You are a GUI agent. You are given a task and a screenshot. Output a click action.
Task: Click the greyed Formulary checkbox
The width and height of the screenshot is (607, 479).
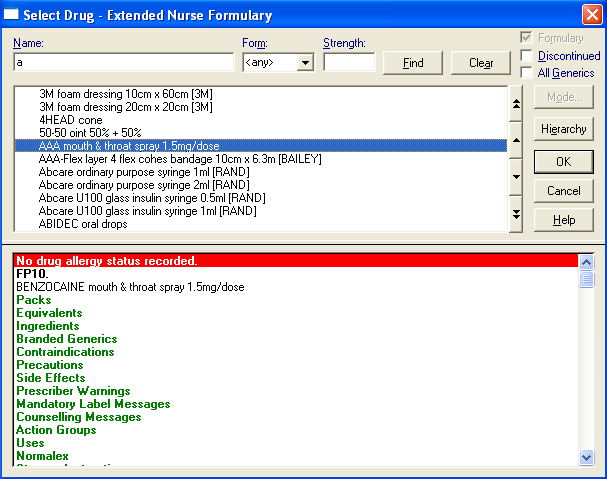click(x=527, y=38)
